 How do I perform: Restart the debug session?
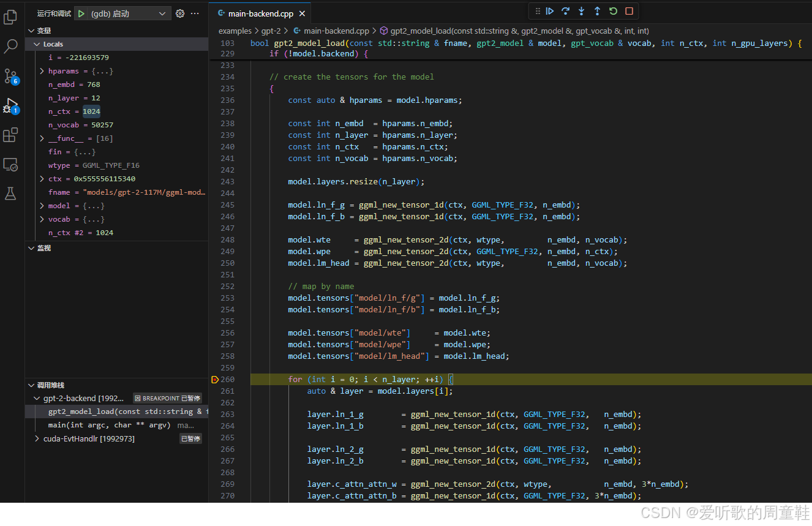613,11
